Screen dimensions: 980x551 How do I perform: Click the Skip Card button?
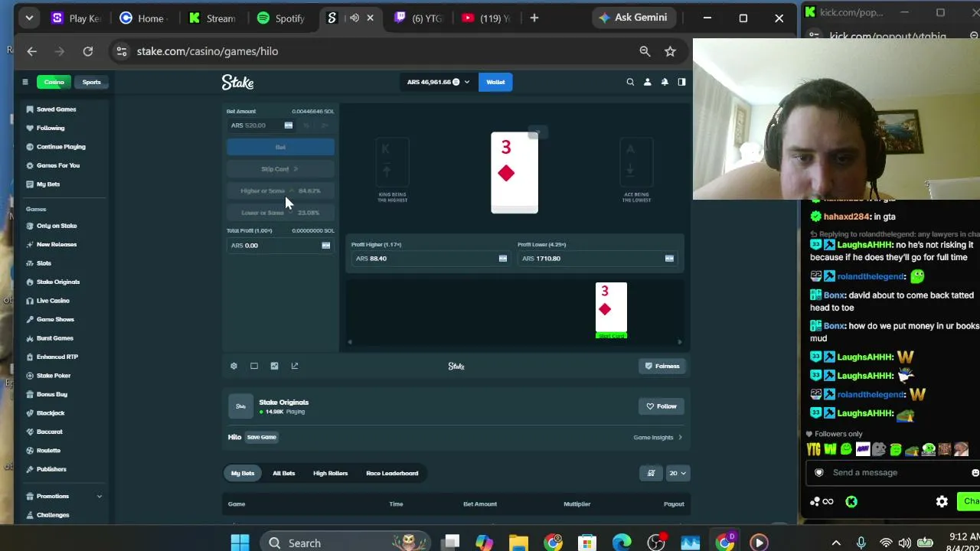pyautogui.click(x=280, y=169)
